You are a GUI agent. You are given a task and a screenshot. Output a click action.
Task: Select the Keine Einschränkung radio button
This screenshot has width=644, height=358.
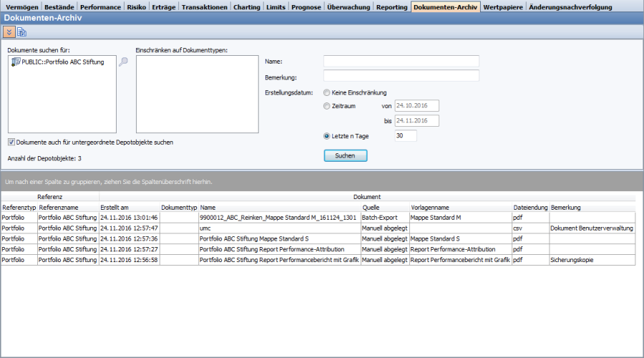click(x=327, y=92)
